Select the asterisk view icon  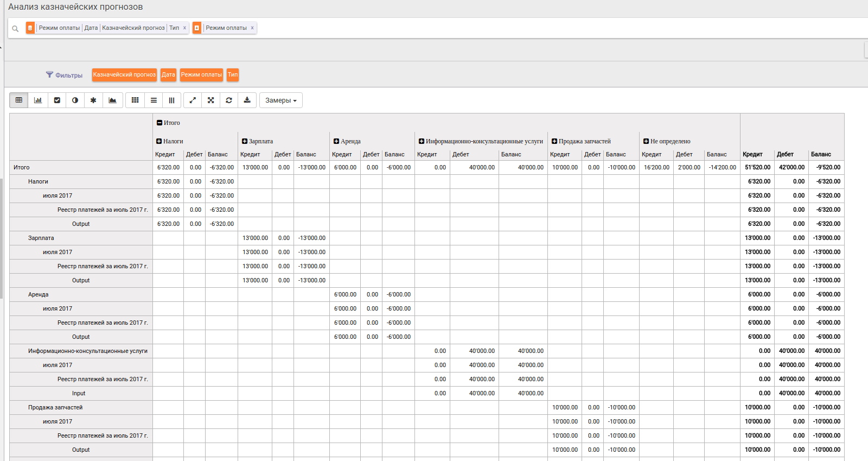[x=93, y=100]
